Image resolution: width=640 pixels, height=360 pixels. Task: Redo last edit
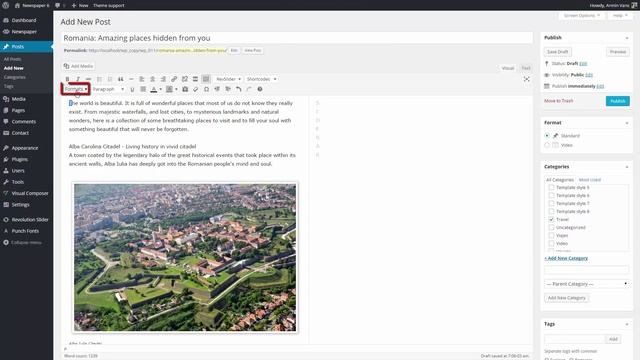249,89
